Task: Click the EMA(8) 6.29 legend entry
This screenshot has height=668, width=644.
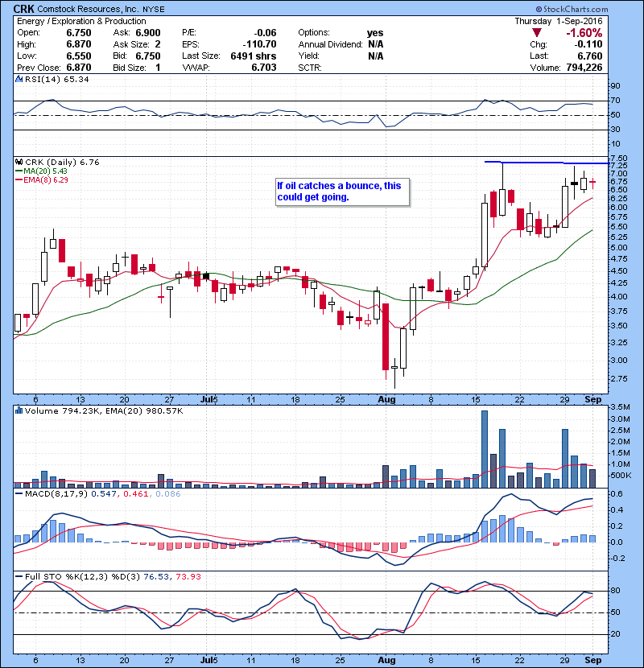Action: [x=46, y=179]
